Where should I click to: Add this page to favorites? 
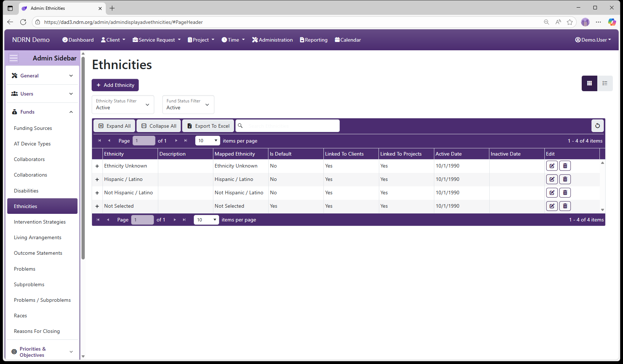570,22
